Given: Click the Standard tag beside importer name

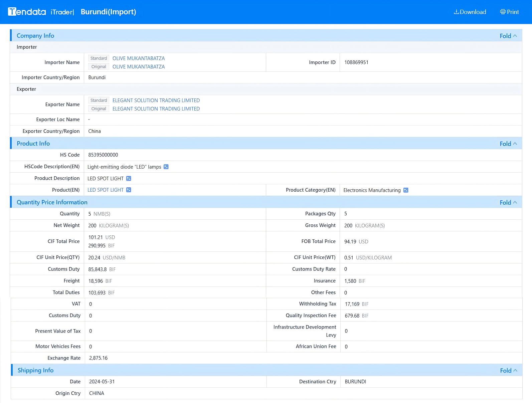Looking at the screenshot, I should [99, 58].
